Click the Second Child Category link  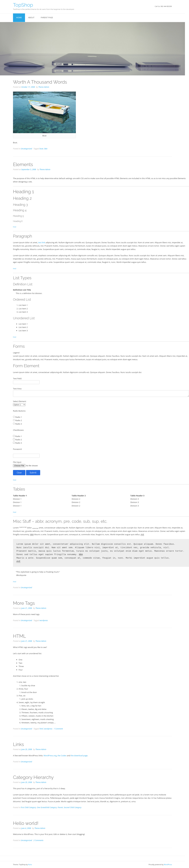point(72,807)
